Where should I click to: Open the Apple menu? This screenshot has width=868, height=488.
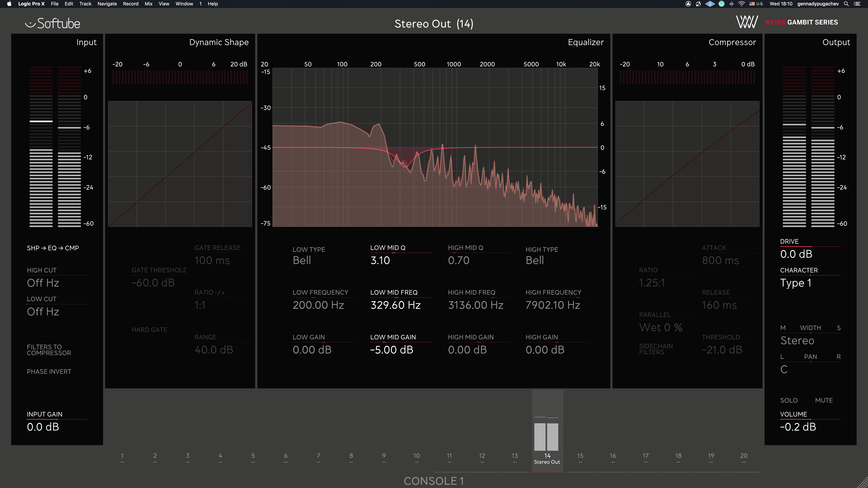[x=9, y=4]
